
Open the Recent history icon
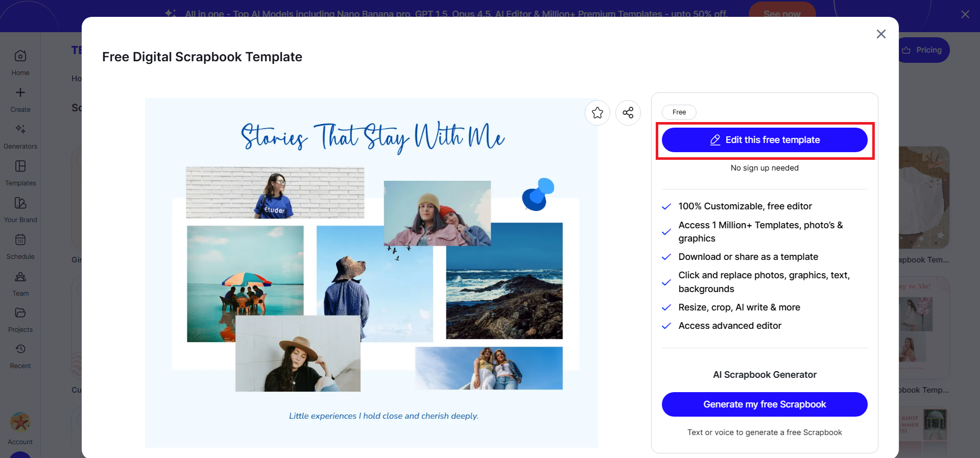pyautogui.click(x=20, y=349)
